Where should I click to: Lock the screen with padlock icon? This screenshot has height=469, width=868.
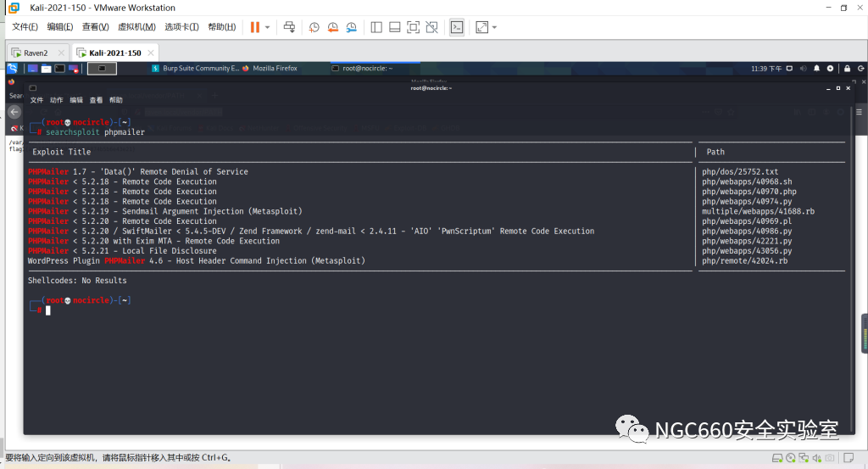pyautogui.click(x=847, y=69)
